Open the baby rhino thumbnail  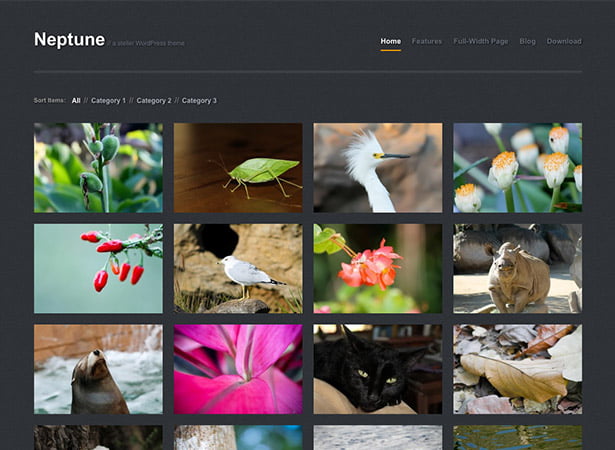tap(518, 269)
